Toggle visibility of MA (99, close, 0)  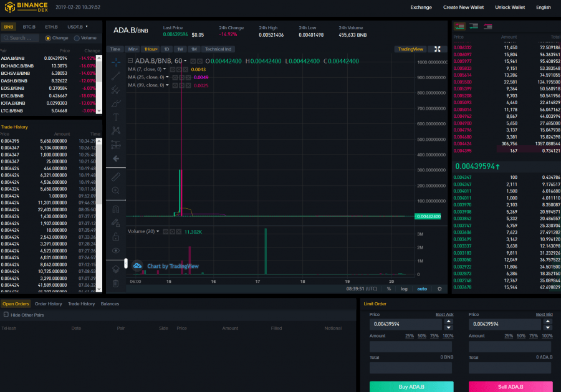click(x=175, y=85)
